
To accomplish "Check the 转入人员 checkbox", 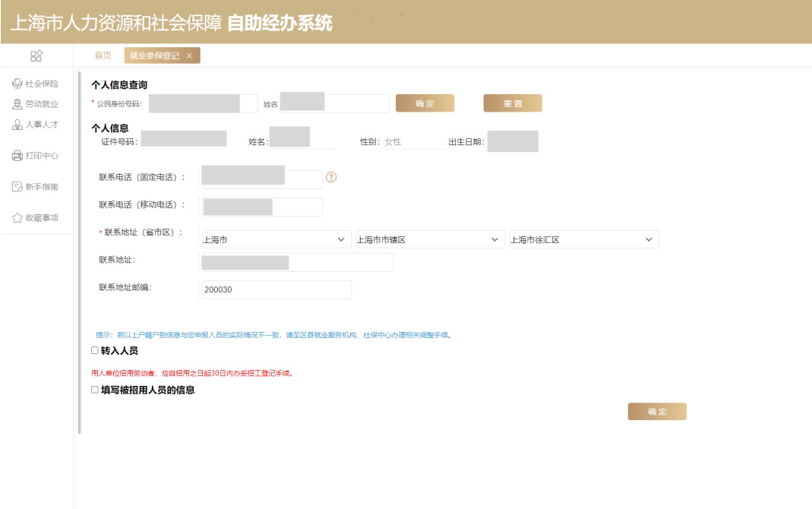I will [95, 351].
